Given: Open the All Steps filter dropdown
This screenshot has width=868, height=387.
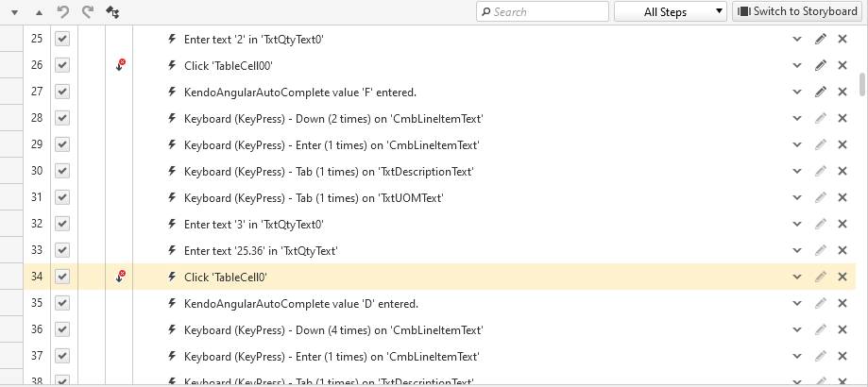Looking at the screenshot, I should point(670,11).
